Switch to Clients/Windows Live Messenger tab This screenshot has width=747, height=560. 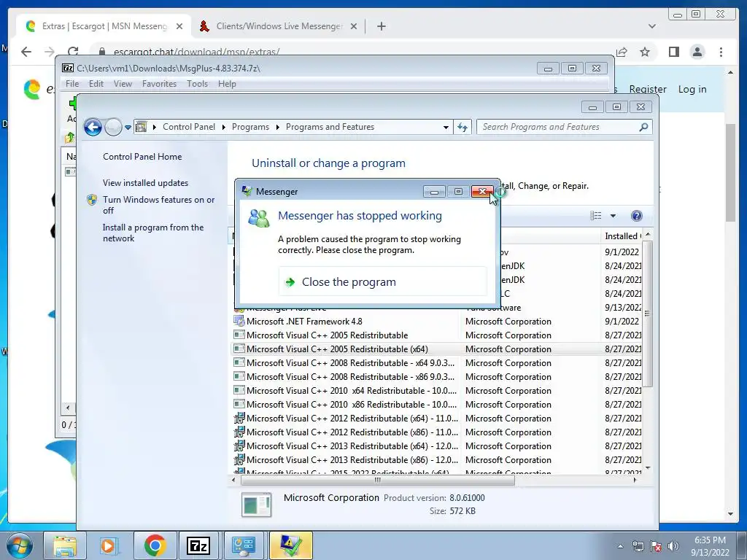(x=279, y=26)
